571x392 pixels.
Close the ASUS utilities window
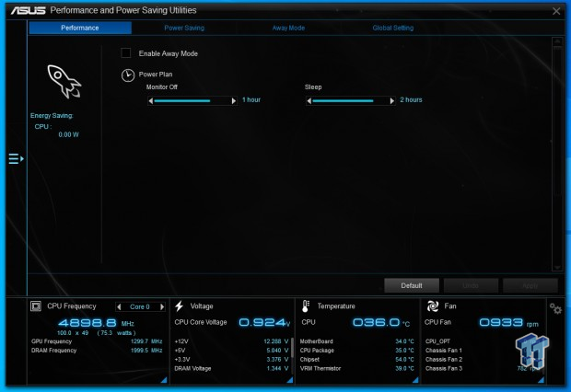click(556, 11)
